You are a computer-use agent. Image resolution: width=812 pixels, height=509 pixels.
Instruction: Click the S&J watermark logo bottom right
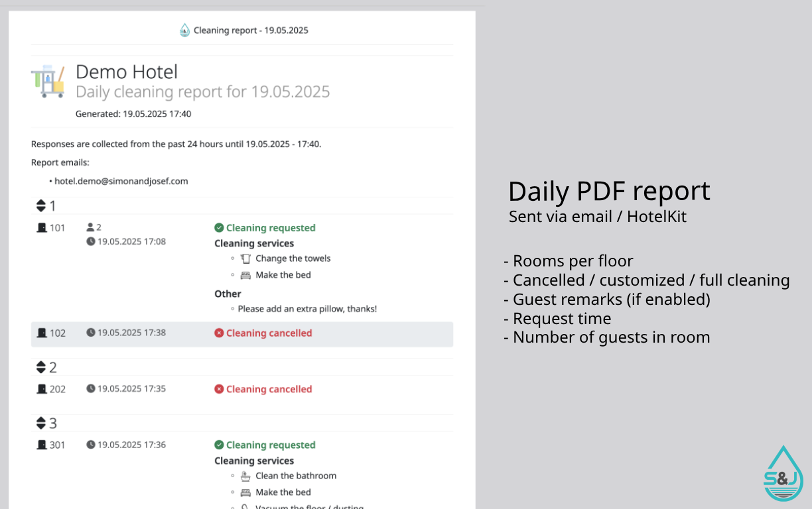(x=783, y=473)
